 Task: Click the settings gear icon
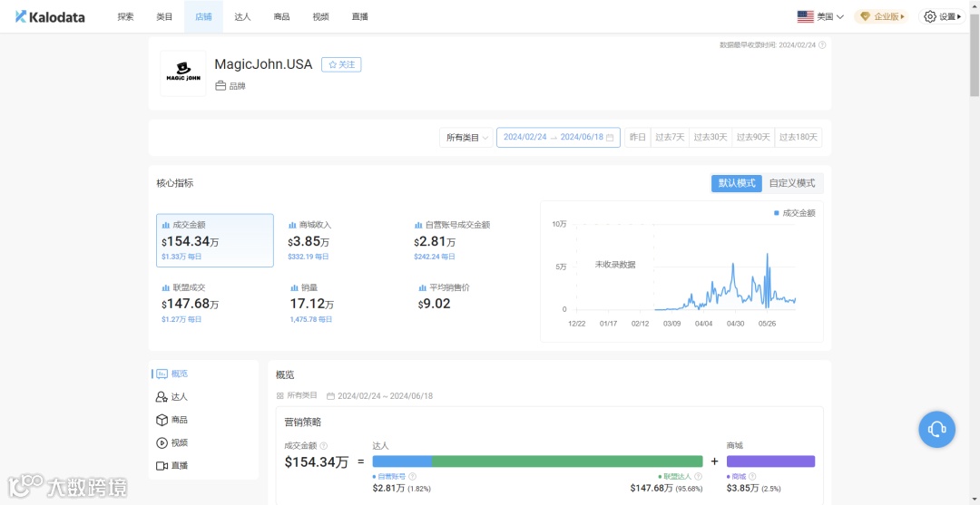[x=930, y=17]
